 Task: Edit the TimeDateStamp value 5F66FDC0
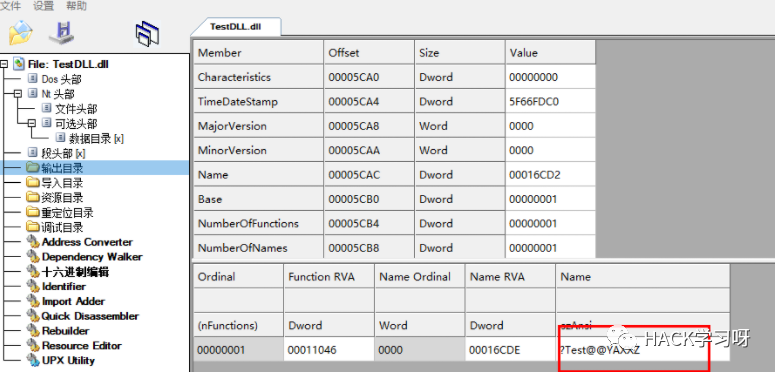(x=551, y=102)
